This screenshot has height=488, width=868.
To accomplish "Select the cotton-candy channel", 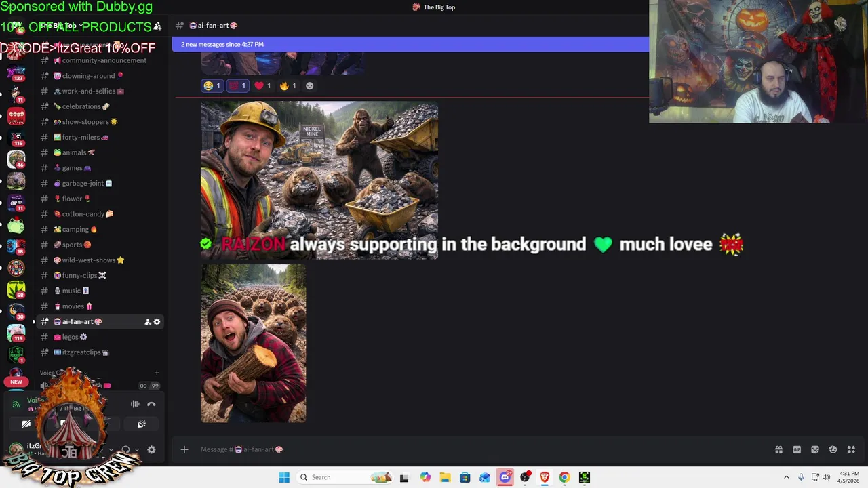I will point(100,214).
